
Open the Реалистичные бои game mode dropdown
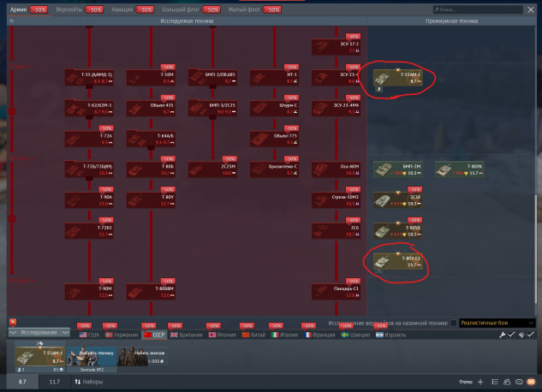(497, 323)
